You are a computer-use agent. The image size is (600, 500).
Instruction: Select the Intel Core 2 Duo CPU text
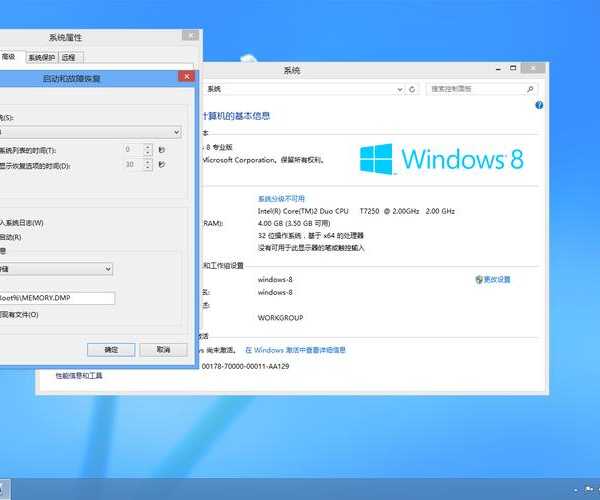[x=356, y=211]
